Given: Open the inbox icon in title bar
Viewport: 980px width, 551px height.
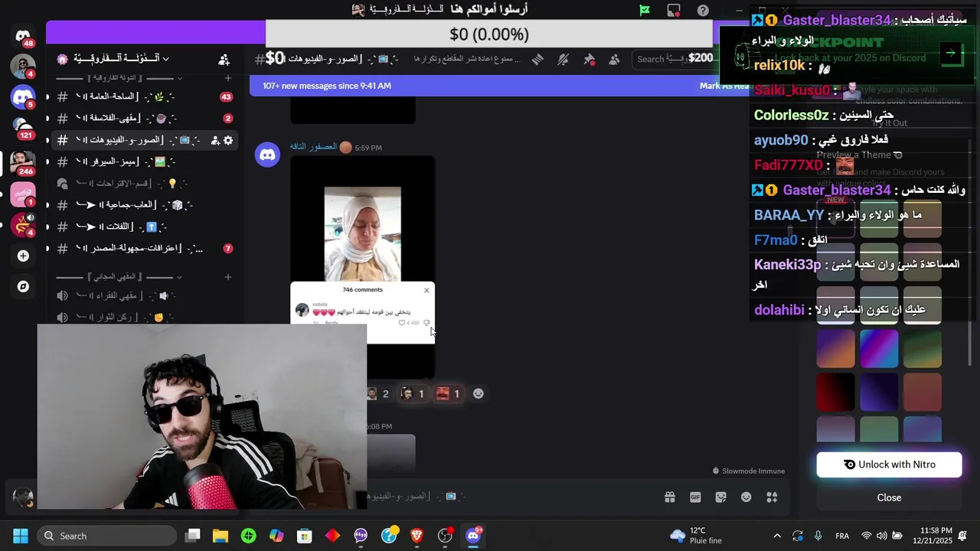Looking at the screenshot, I should click(674, 10).
